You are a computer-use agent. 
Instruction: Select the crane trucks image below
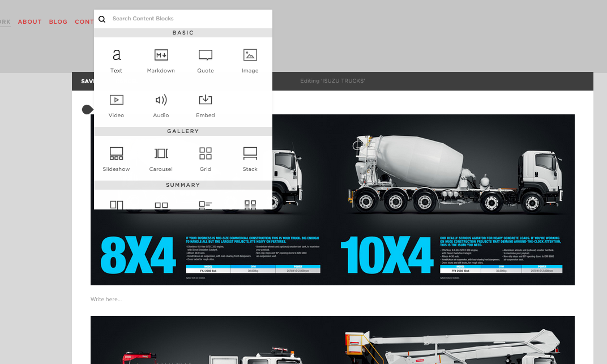click(x=332, y=340)
